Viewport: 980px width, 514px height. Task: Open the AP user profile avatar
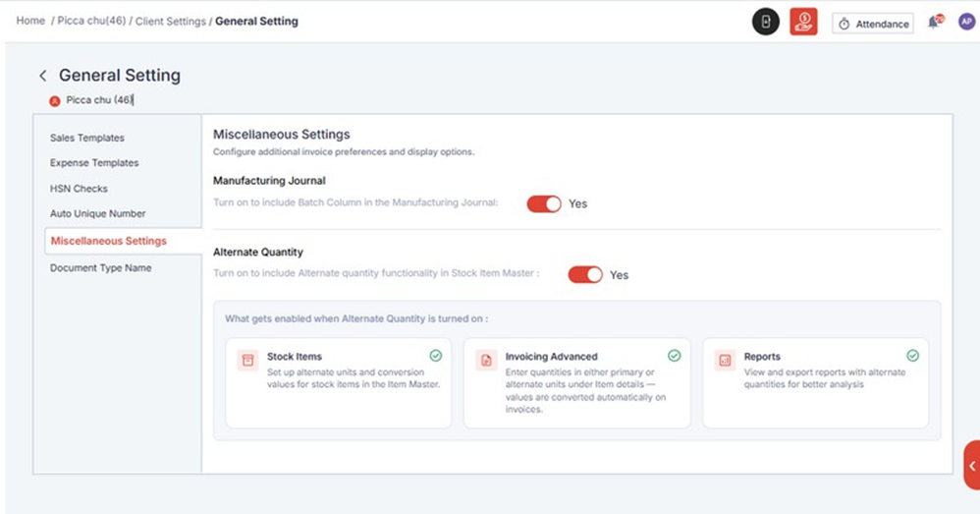pos(966,23)
